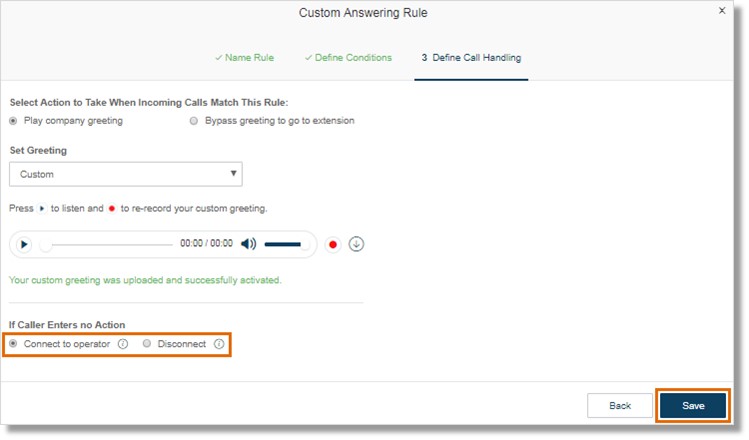The width and height of the screenshot is (749, 440).
Task: Download the custom greeting audio file
Action: (356, 244)
